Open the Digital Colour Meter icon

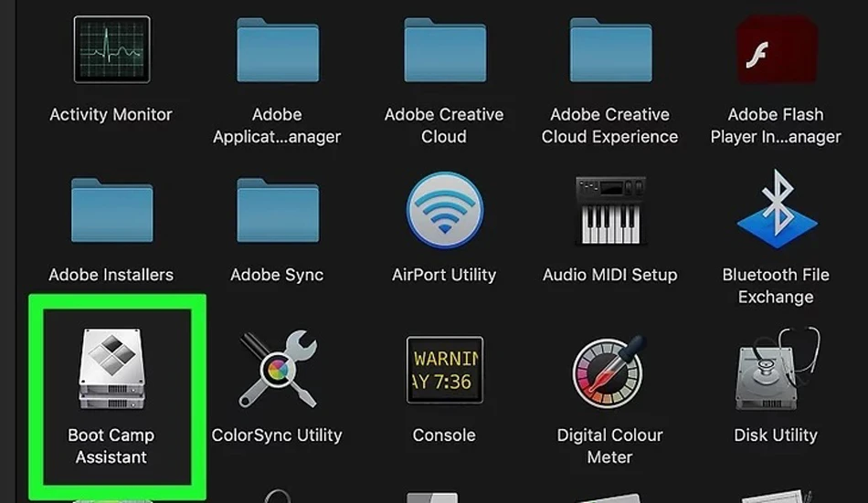pyautogui.click(x=609, y=371)
